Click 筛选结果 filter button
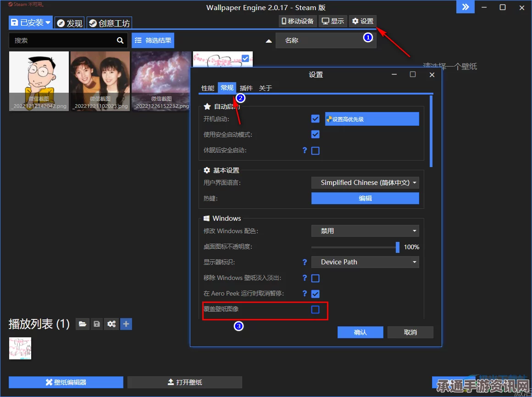Image resolution: width=532 pixels, height=397 pixels. click(x=153, y=40)
